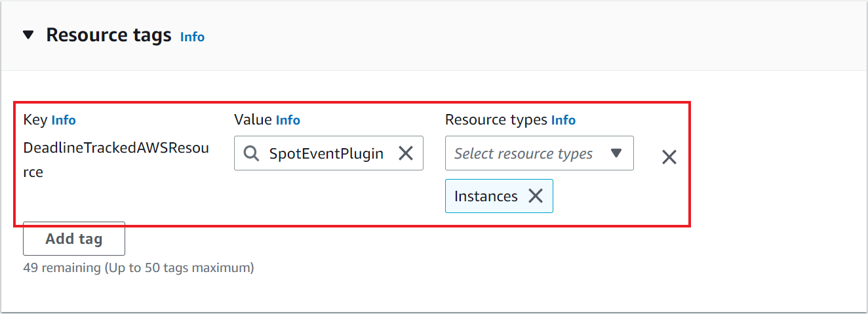Click the resource types dropdown arrow
The width and height of the screenshot is (868, 314).
coord(616,153)
